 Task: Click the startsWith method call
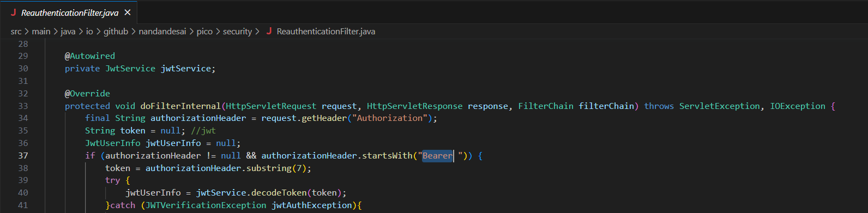[x=387, y=156]
